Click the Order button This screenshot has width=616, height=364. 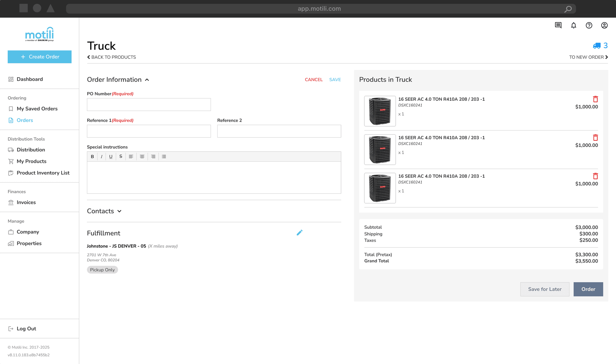[x=588, y=289]
